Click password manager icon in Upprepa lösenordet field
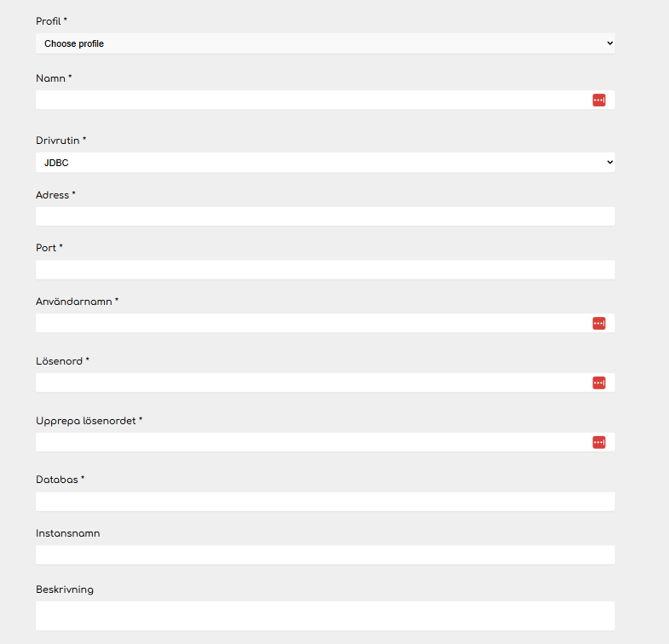The image size is (669, 644). tap(598, 442)
